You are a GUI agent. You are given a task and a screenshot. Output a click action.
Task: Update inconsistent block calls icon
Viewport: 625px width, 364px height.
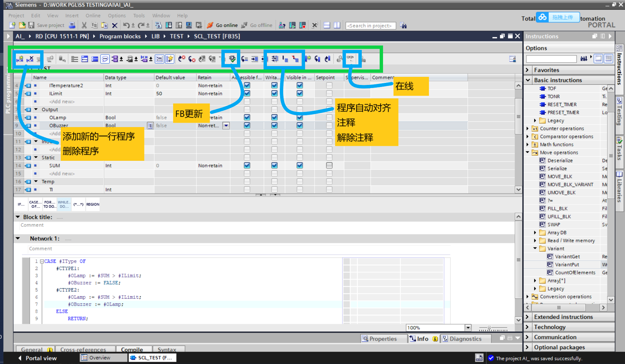232,59
